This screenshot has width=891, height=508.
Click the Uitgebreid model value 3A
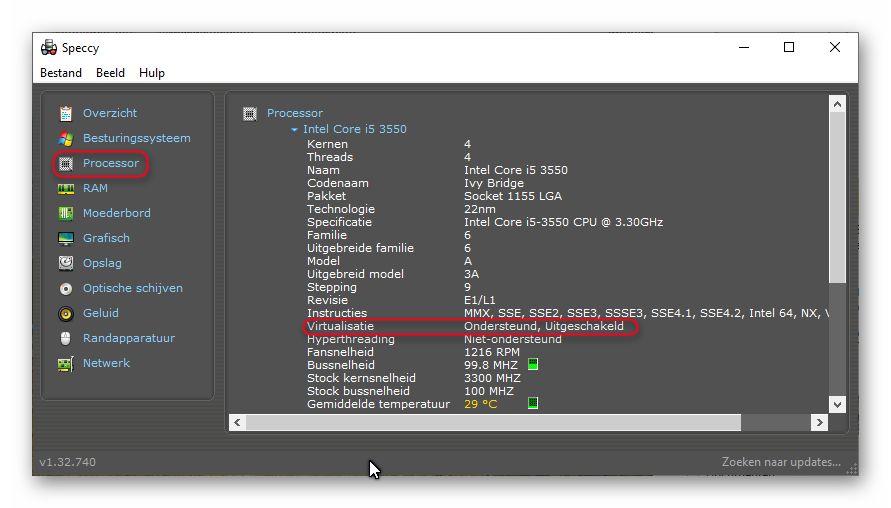(472, 274)
